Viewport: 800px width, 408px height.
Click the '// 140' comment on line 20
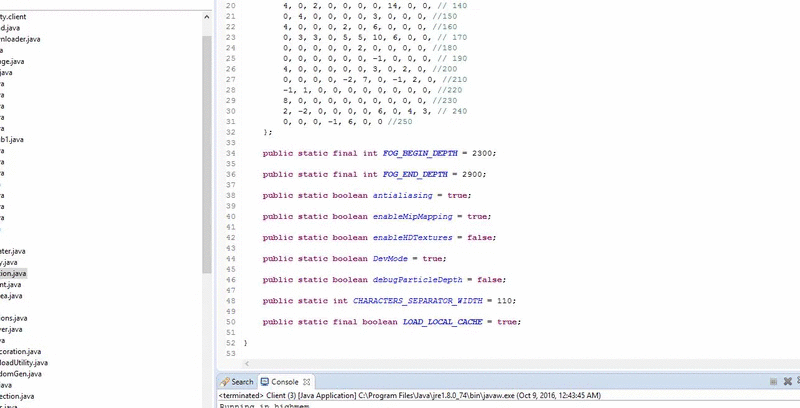453,6
